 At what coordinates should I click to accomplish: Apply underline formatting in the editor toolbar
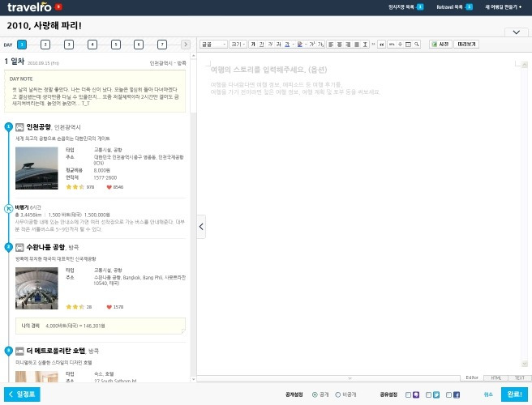262,45
